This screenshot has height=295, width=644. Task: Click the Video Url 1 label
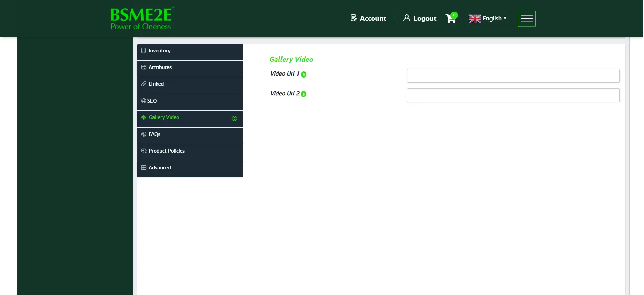point(285,73)
